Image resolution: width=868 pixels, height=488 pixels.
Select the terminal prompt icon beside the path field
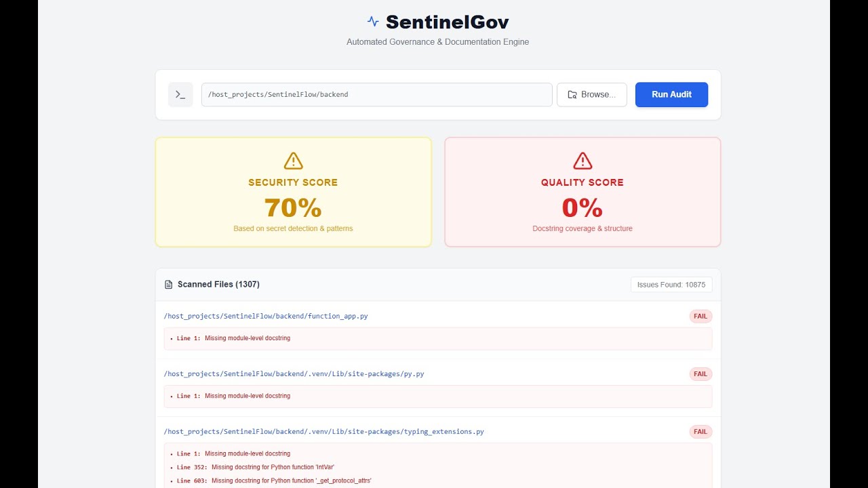(180, 94)
